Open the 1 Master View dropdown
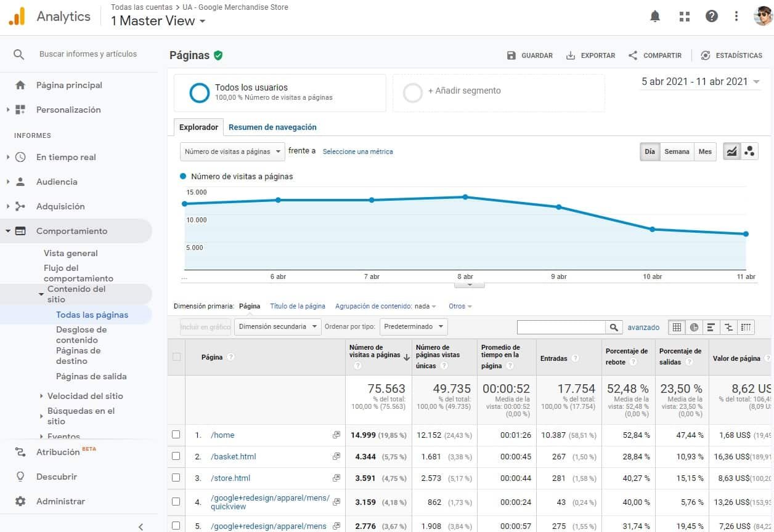The image size is (774, 532). click(158, 21)
